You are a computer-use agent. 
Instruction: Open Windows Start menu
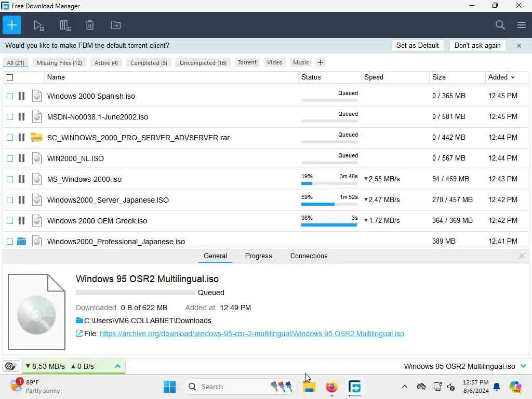click(169, 387)
